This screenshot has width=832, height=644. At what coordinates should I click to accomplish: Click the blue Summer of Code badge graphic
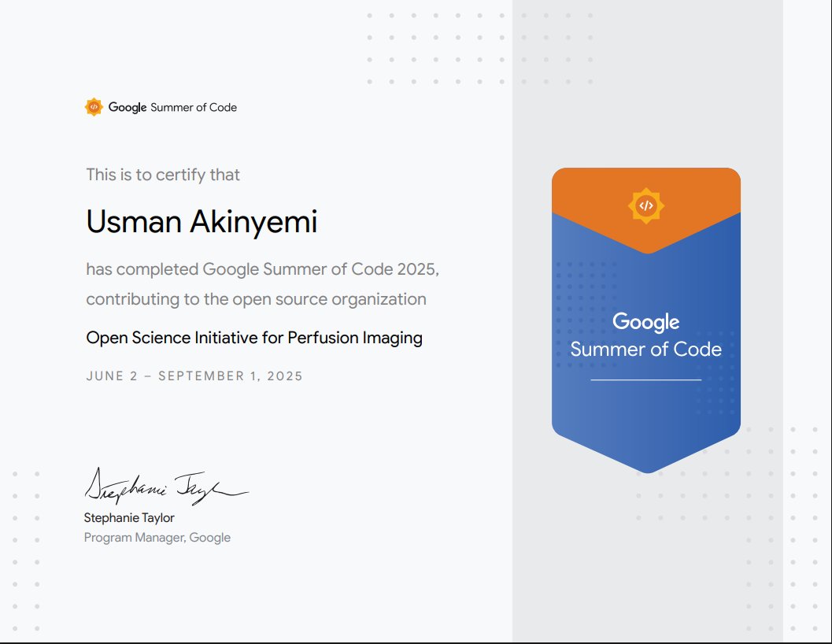pyautogui.click(x=645, y=320)
